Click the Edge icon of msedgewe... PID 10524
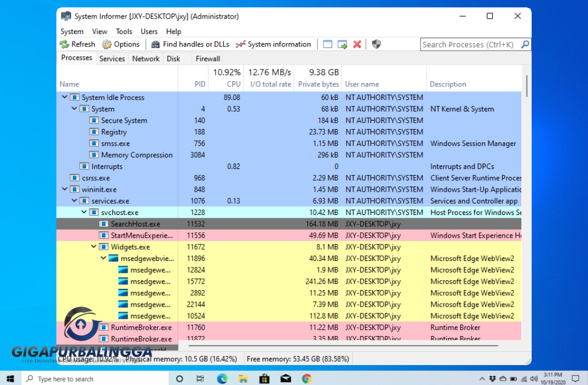 point(123,316)
